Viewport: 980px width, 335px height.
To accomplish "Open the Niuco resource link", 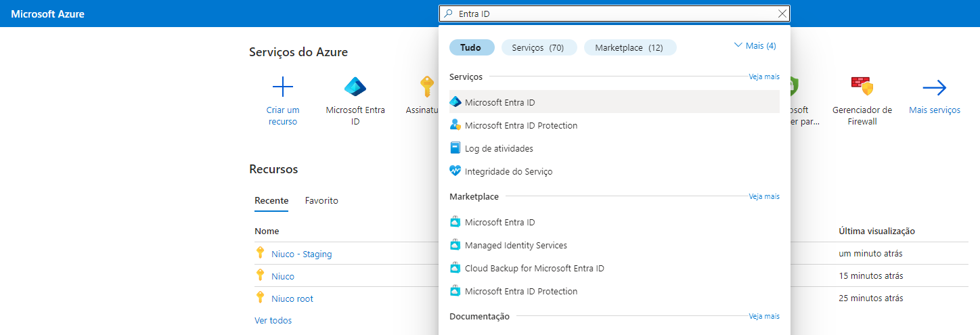I will point(283,276).
